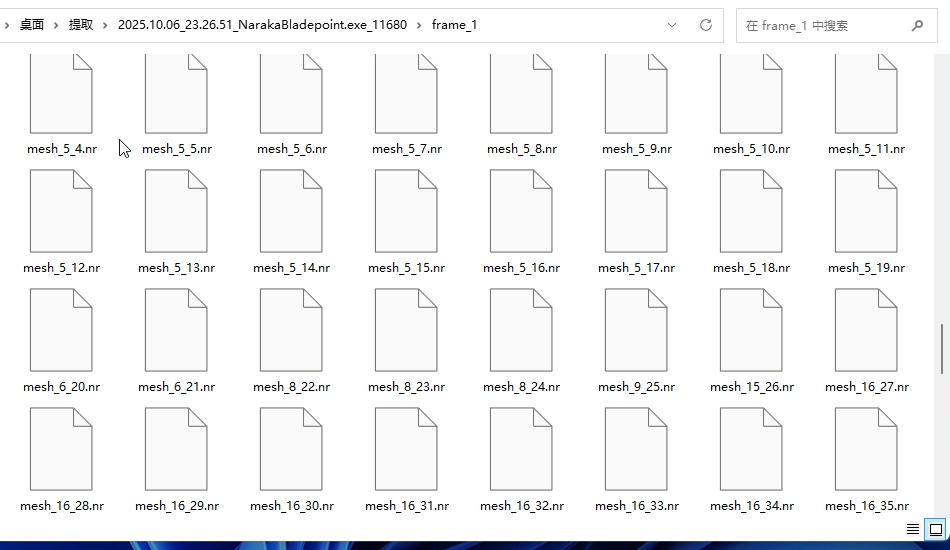Switch to details view layout
The height and width of the screenshot is (550, 950).
[x=913, y=528]
